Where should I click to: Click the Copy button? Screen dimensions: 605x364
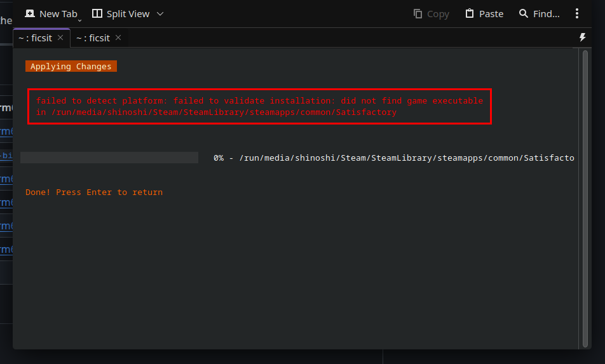(x=432, y=14)
